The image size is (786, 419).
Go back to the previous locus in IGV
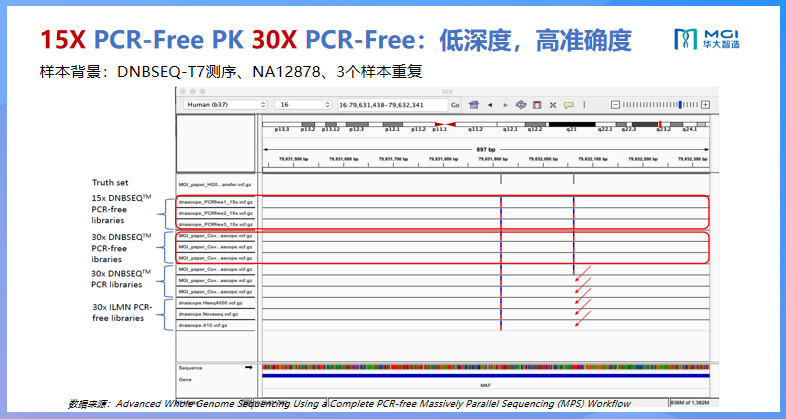coord(490,105)
